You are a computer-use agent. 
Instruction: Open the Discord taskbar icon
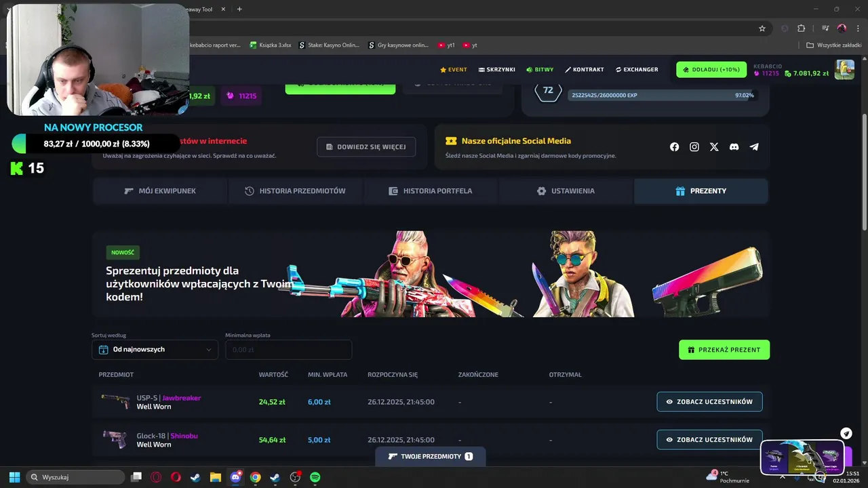pyautogui.click(x=235, y=477)
